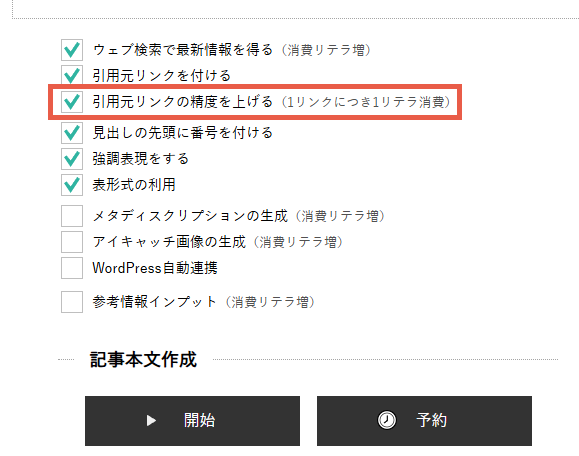
Task: Disable 強調表現をする checkbox
Action: [72, 159]
